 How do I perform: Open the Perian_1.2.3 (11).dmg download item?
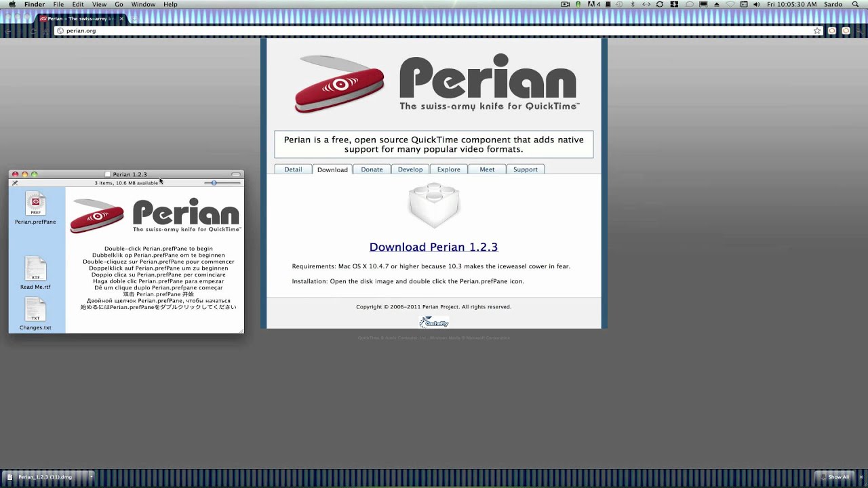click(x=45, y=477)
